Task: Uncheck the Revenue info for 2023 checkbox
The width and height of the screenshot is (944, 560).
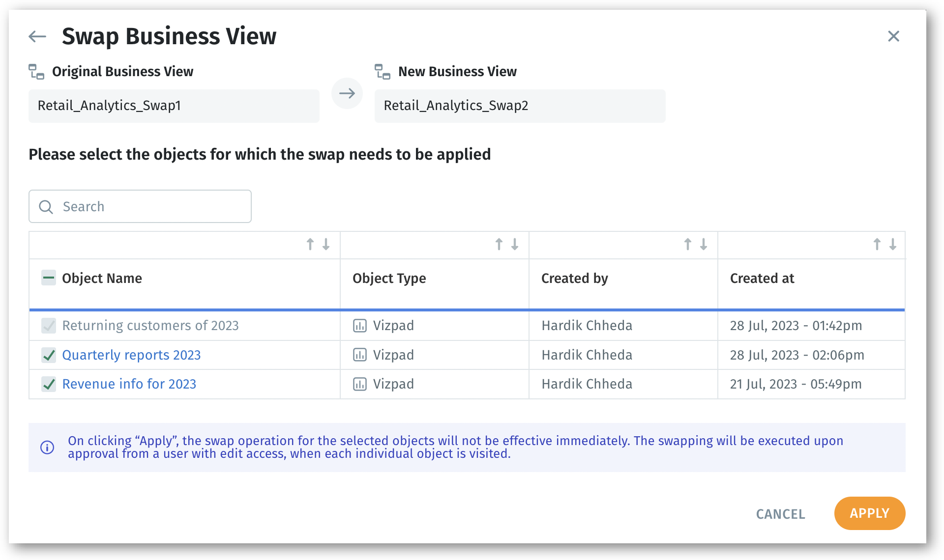Action: click(x=49, y=384)
